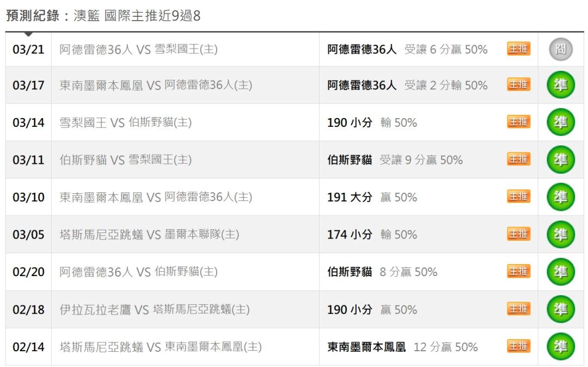Open matchup 雪梨國王 VS 伯斯野貓
Viewport: 588px width, 367px height.
(x=125, y=123)
